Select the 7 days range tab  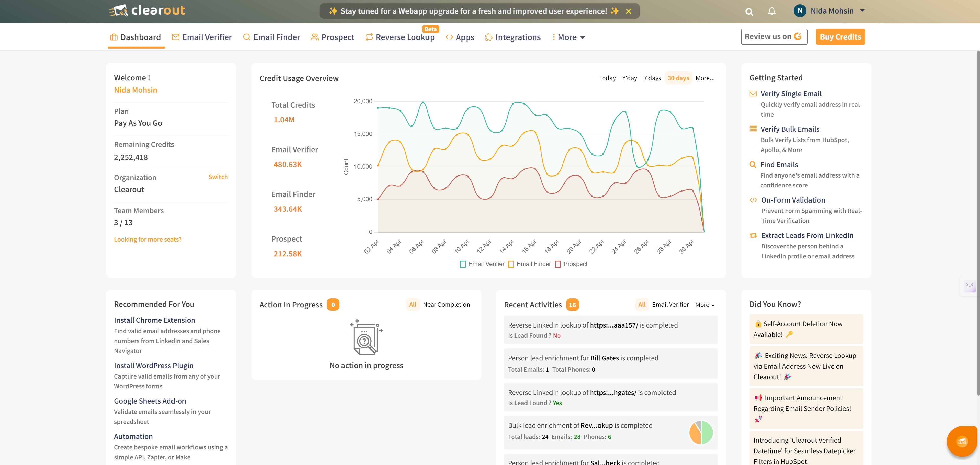[652, 78]
